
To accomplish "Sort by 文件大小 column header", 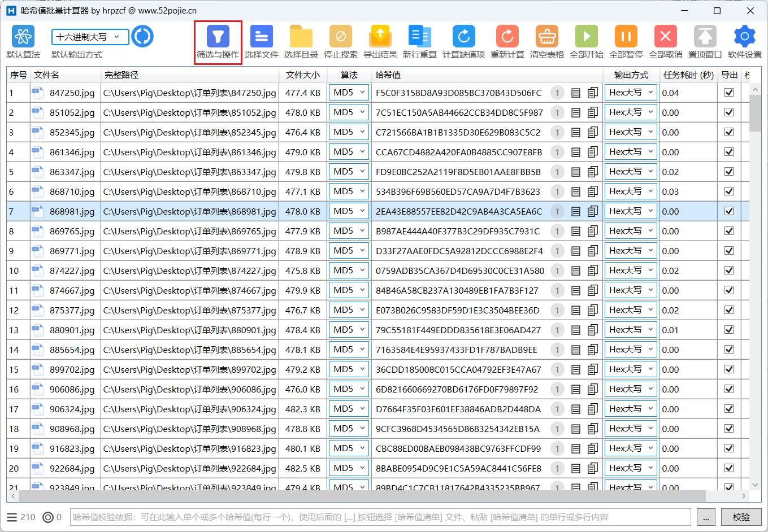I will point(302,75).
